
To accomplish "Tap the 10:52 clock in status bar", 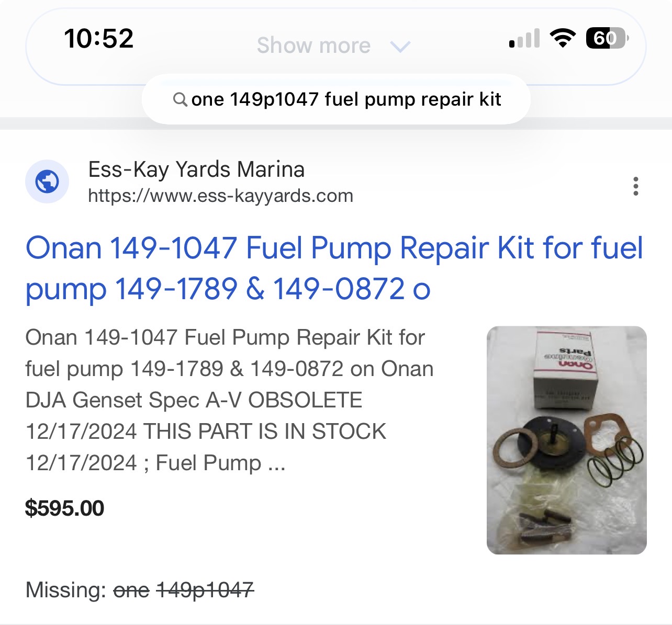I will 98,38.
